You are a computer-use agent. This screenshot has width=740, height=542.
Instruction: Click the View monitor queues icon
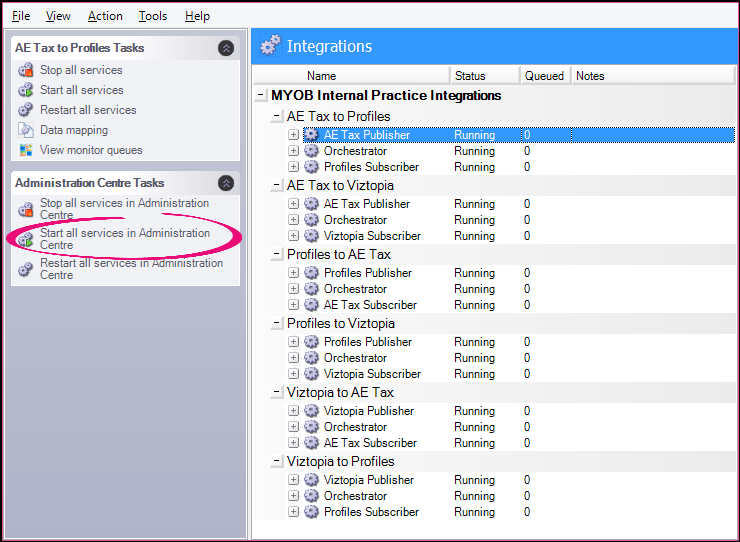[x=25, y=150]
